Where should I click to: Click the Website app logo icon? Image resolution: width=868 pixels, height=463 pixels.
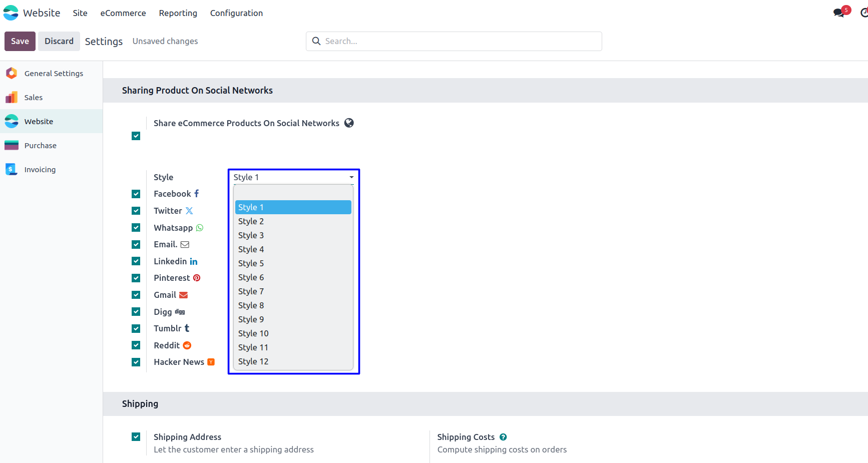click(x=11, y=13)
